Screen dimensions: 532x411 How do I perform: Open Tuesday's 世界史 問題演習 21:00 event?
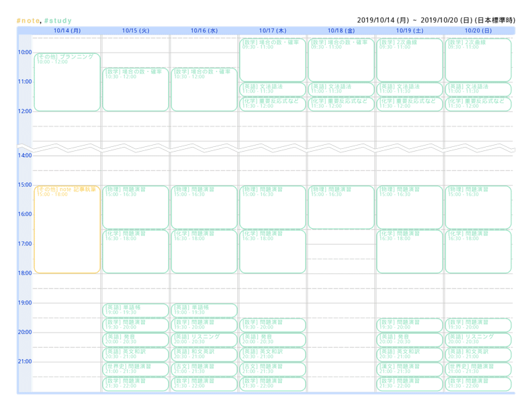[136, 369]
